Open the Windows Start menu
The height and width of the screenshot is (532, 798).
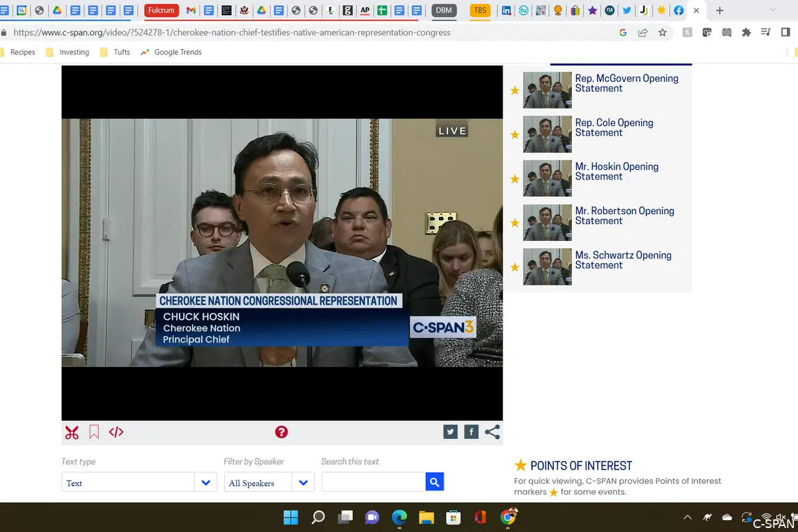coord(291,517)
